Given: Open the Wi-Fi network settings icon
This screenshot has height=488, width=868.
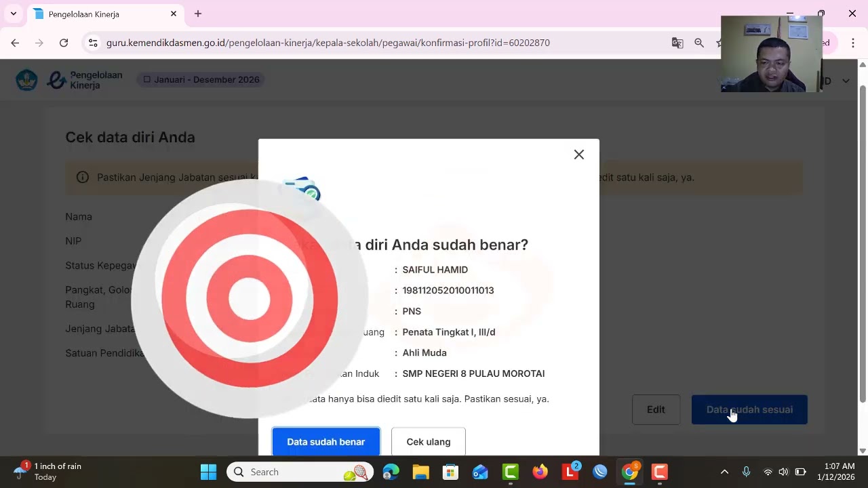Looking at the screenshot, I should pos(768,472).
